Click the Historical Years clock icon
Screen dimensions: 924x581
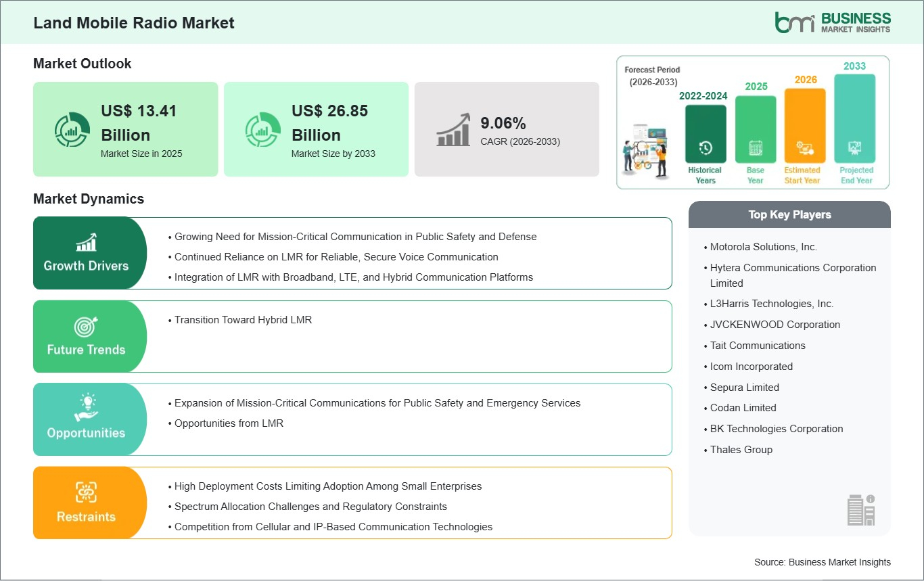(x=705, y=148)
